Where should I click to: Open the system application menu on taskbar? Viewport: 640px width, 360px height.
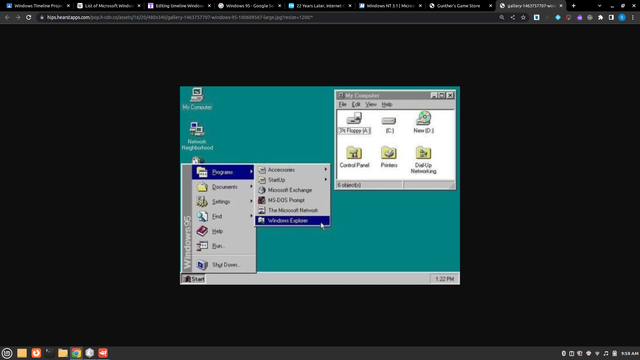[x=7, y=353]
